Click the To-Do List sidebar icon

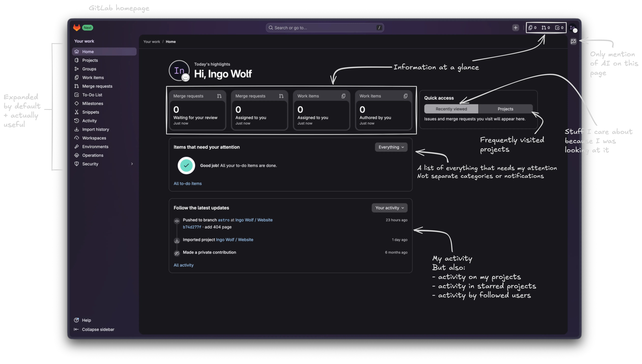tap(77, 95)
